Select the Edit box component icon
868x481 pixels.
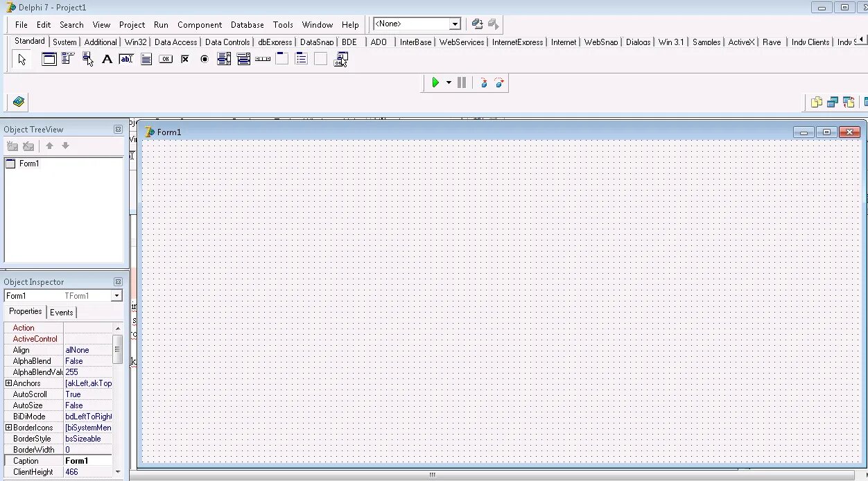click(x=126, y=59)
